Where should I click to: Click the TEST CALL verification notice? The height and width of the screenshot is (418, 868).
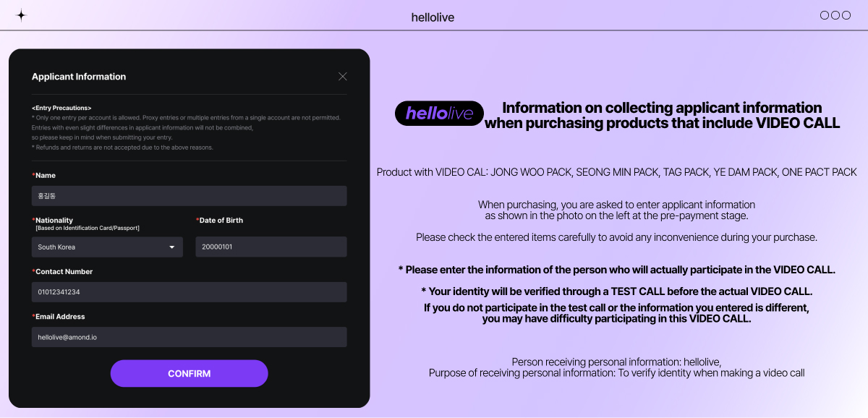[x=617, y=291]
